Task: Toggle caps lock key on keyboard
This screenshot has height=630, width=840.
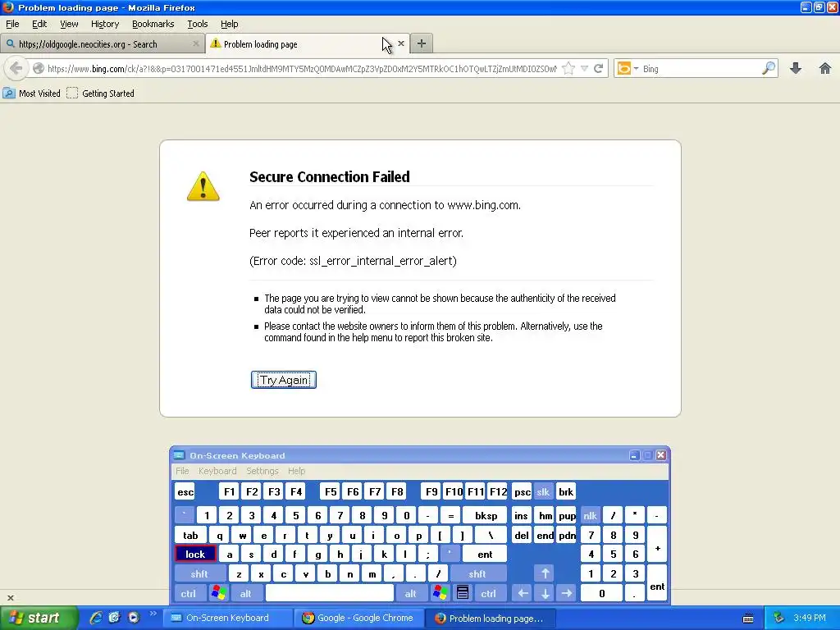Action: pyautogui.click(x=195, y=554)
